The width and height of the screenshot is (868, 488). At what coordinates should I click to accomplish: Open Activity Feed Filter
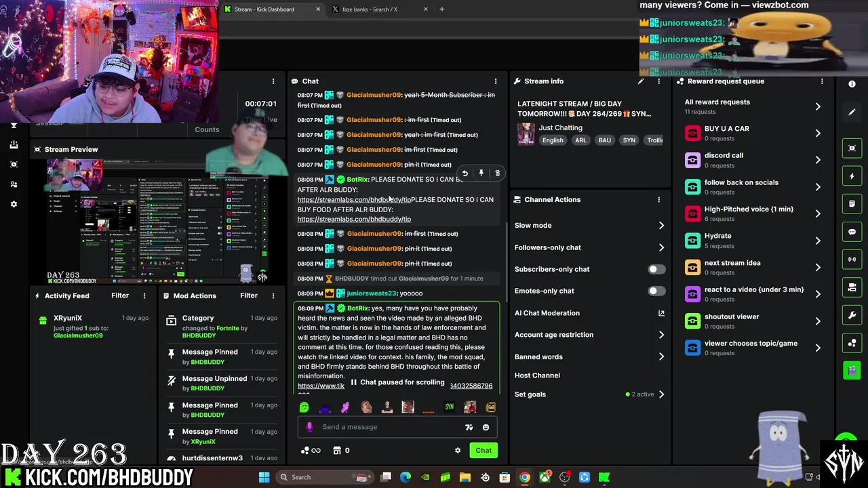tap(120, 296)
